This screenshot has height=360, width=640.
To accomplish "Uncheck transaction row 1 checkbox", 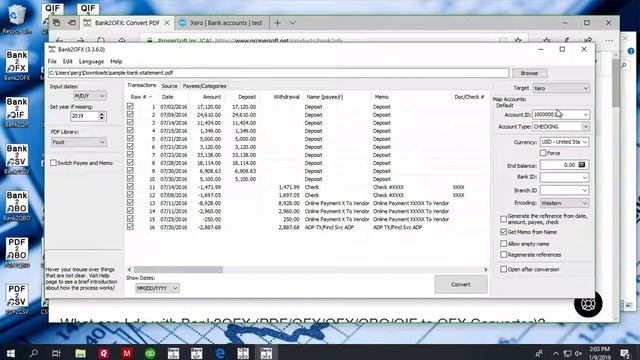I will point(130,106).
